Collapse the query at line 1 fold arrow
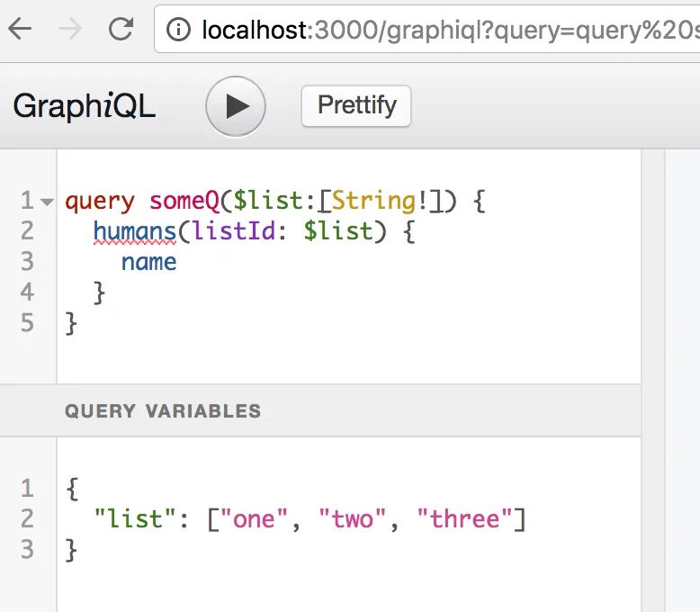The image size is (700, 612). point(47,202)
